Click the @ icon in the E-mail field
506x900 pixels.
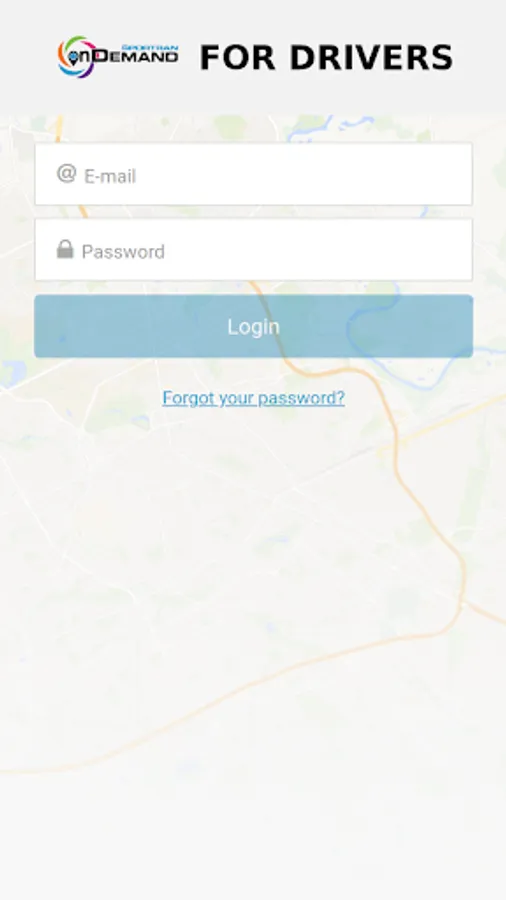67,173
